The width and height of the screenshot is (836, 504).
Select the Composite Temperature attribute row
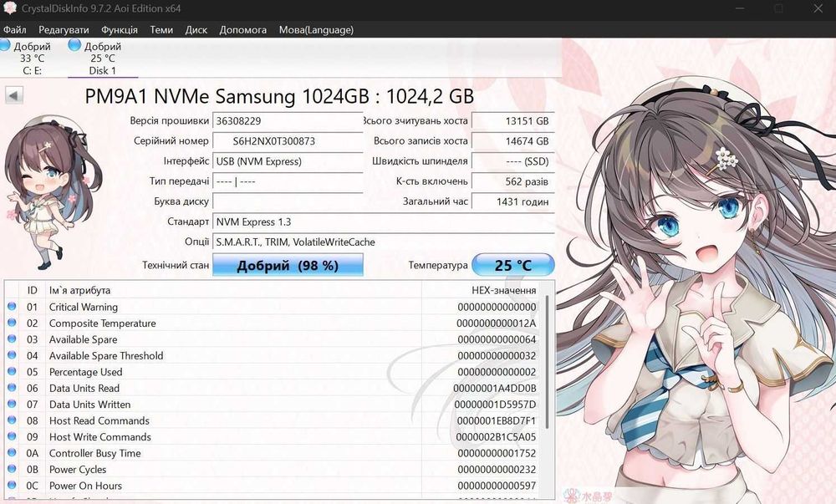pos(273,323)
